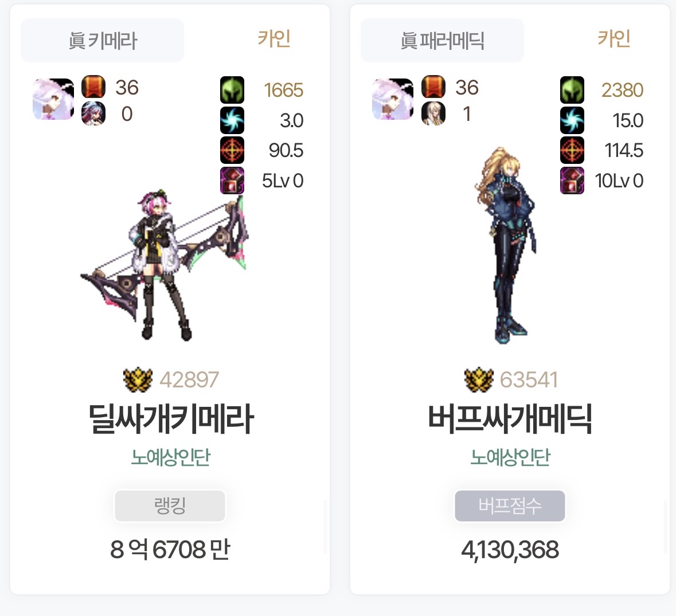
Task: Click the blue swirl icon beside 3.0
Action: pos(232,120)
